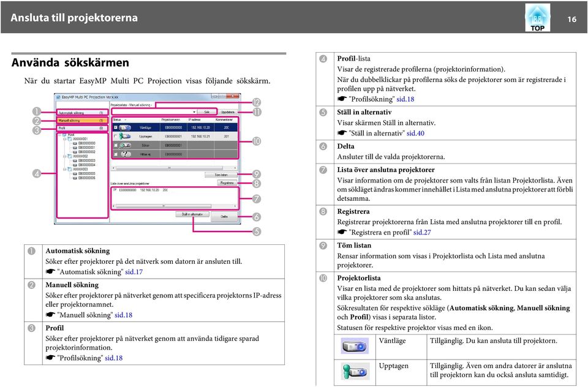Click inside the manual search input field
The image size is (588, 387).
[x=153, y=112]
